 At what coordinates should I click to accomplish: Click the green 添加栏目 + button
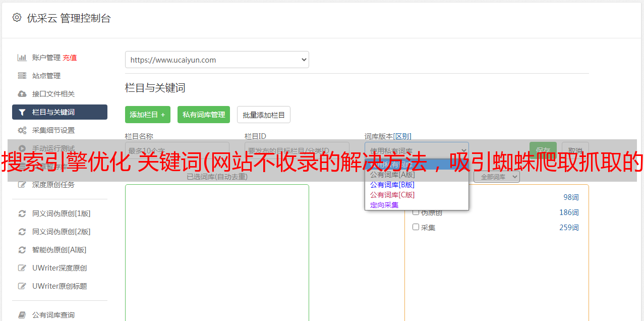coord(148,115)
